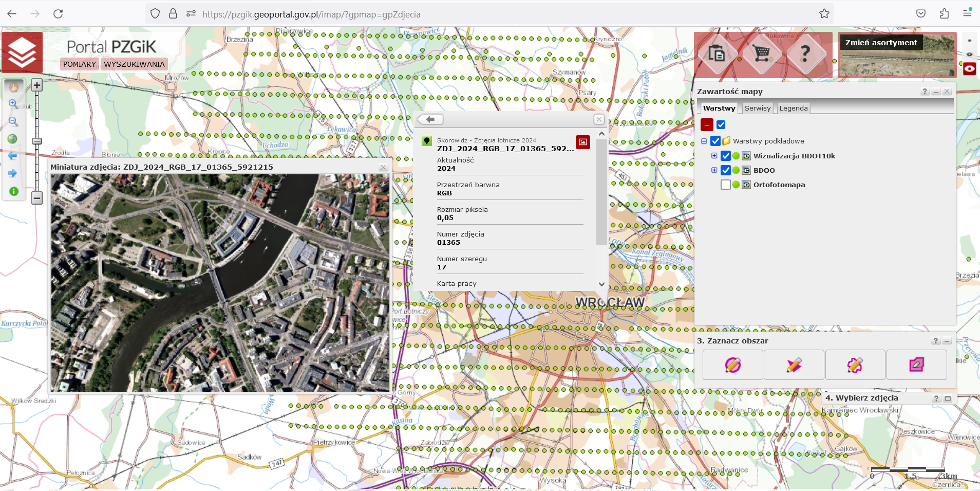
Task: Minimize the Zawartość mapy panel
Action: 936,92
